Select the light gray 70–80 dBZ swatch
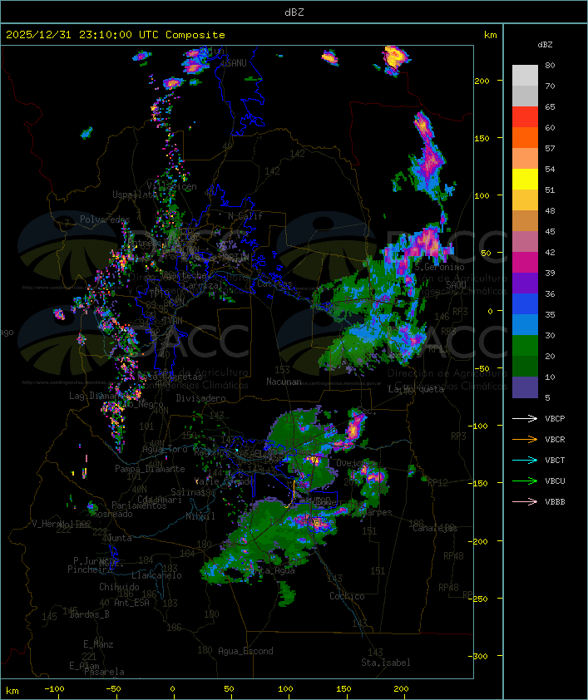The width and height of the screenshot is (588, 700). [x=525, y=76]
